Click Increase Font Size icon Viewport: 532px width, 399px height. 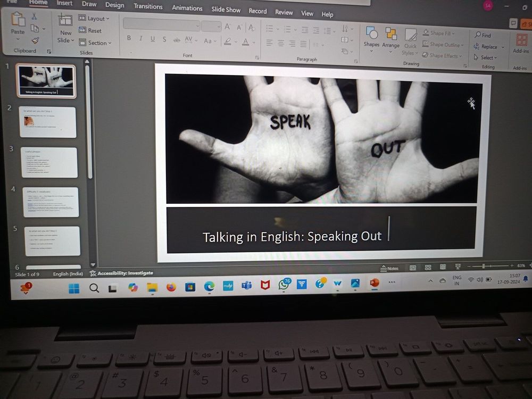(227, 27)
